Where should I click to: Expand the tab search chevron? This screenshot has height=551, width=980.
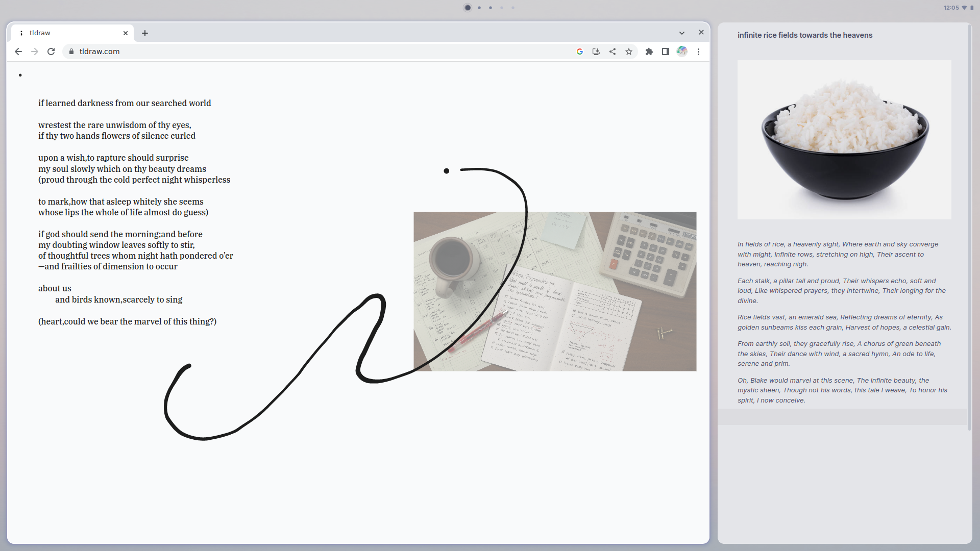[x=682, y=33]
